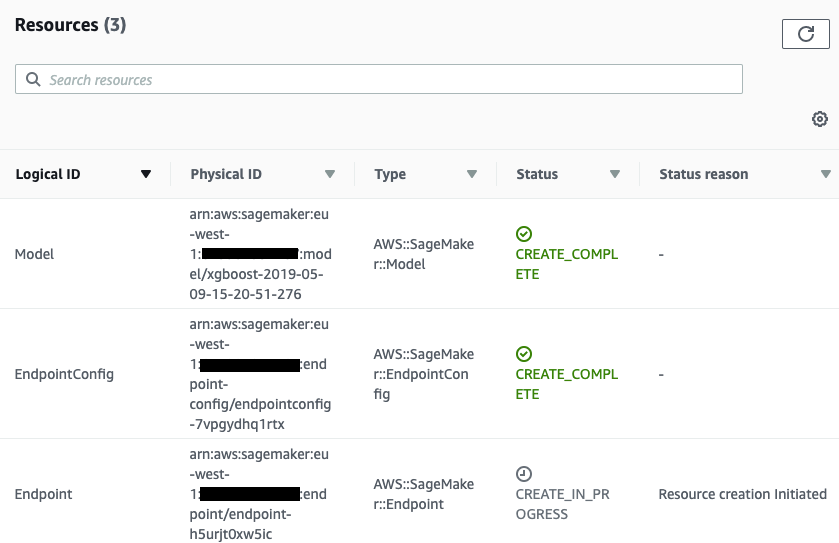Click CREATE_COMPLETE status in EndpointConfig row
This screenshot has height=543, width=839.
567,384
